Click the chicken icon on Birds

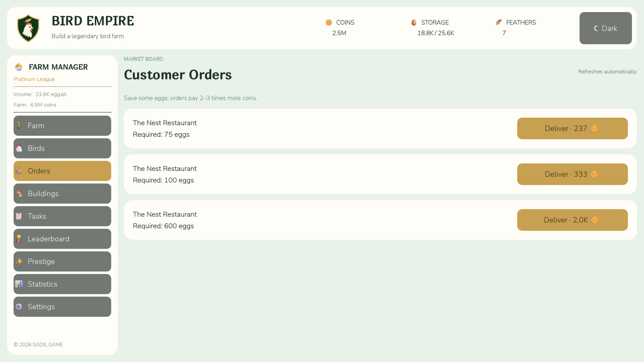click(19, 148)
